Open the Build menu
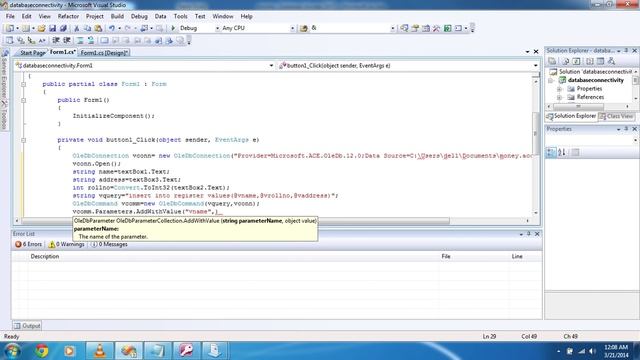The width and height of the screenshot is (640, 360). pos(117,16)
